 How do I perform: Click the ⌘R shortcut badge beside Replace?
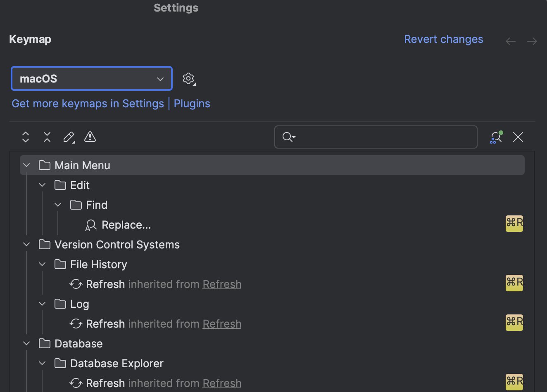click(514, 224)
